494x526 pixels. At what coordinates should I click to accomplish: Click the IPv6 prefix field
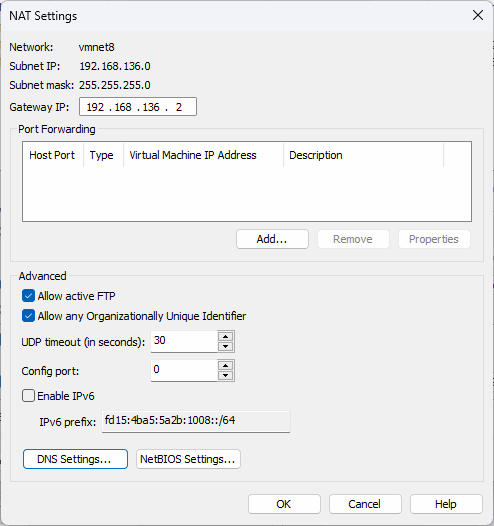[x=196, y=421]
